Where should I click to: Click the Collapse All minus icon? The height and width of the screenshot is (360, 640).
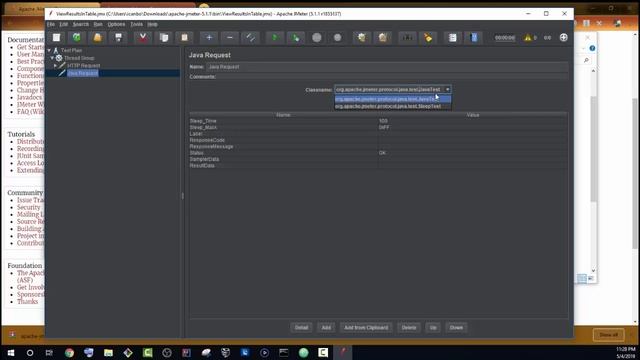230,38
